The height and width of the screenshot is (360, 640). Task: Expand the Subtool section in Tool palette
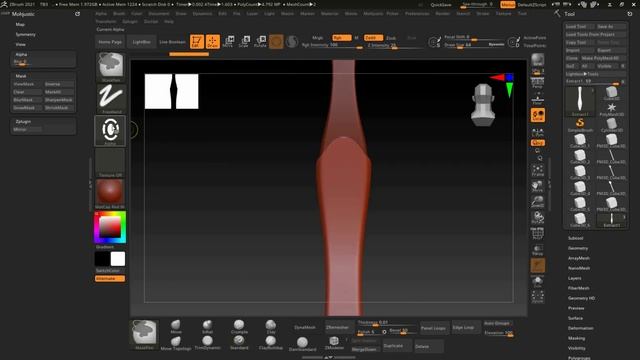click(x=576, y=238)
